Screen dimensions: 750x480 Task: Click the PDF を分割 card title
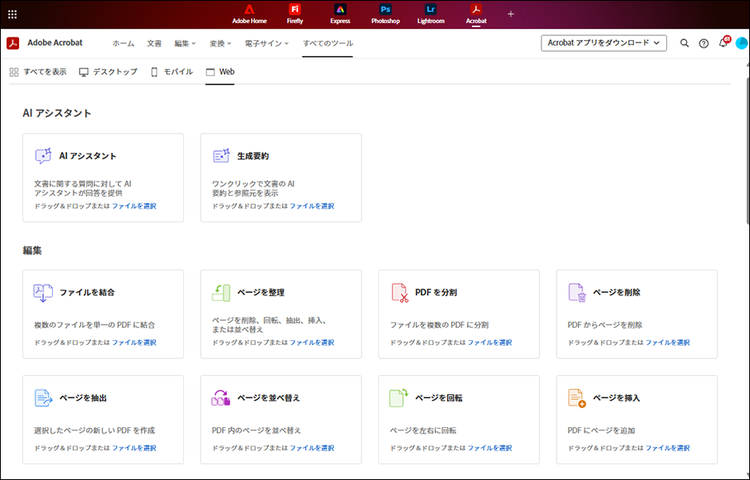pos(436,293)
